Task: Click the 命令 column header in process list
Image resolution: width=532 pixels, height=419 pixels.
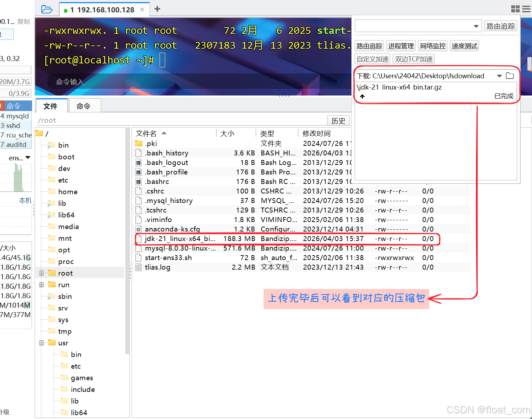Action: (x=18, y=106)
